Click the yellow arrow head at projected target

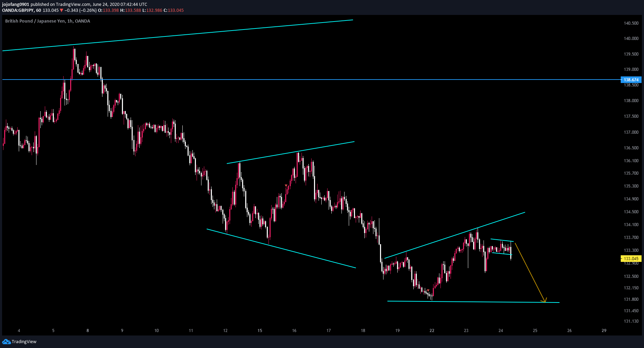[544, 300]
